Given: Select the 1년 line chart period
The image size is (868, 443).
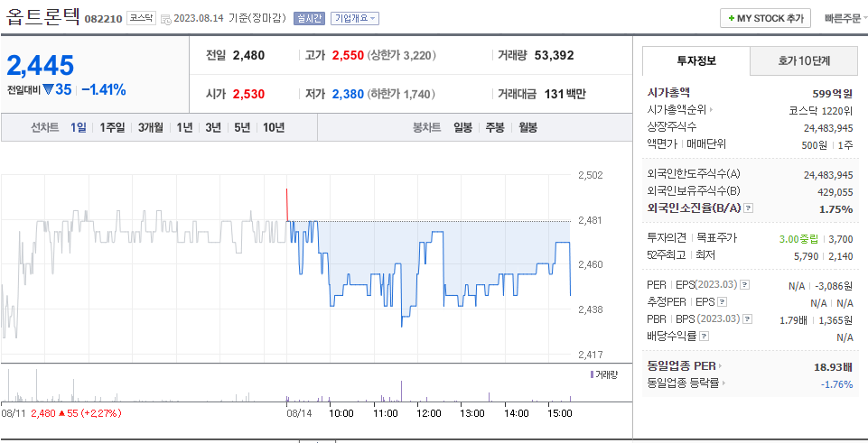Looking at the screenshot, I should click(x=184, y=128).
